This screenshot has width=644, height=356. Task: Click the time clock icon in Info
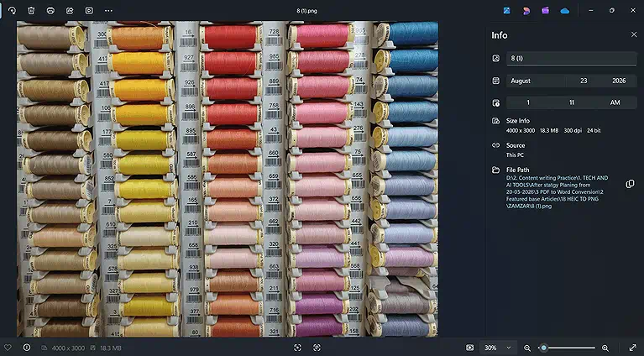coord(495,102)
